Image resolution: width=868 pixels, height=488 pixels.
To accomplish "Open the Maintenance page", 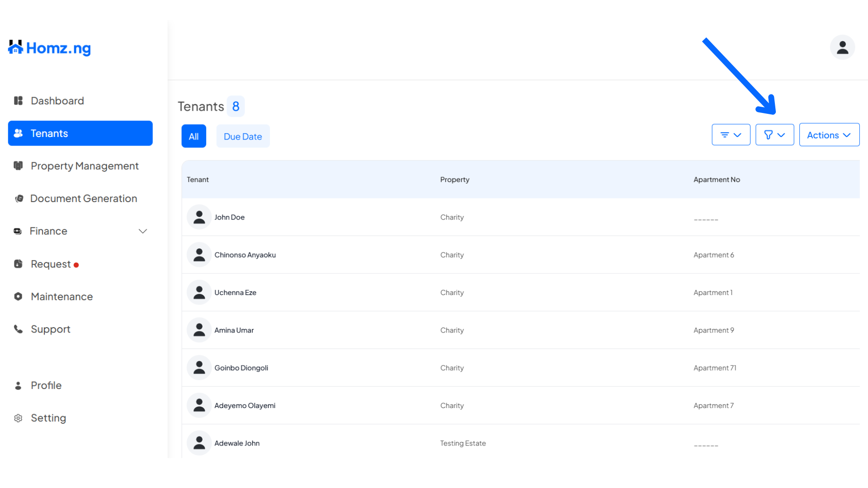I will point(62,296).
